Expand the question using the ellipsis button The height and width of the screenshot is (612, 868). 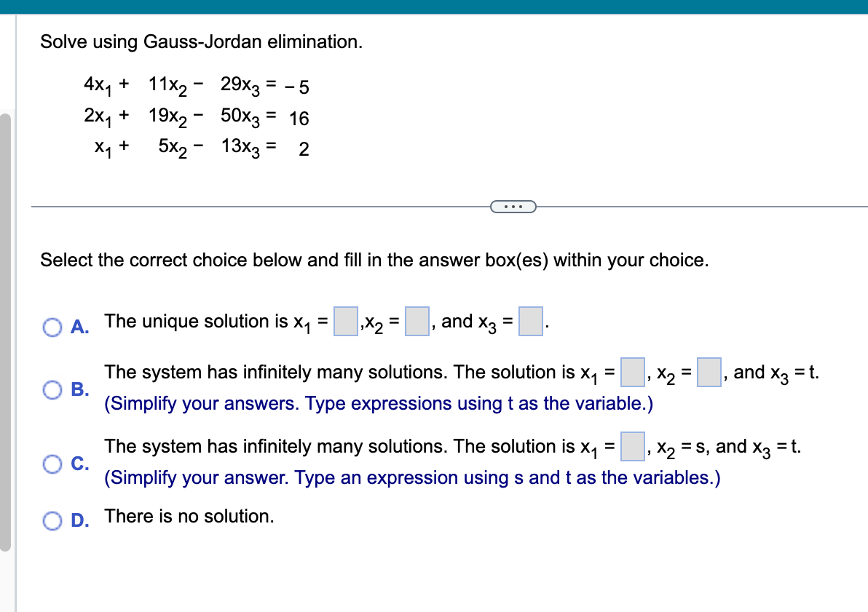coord(514,207)
